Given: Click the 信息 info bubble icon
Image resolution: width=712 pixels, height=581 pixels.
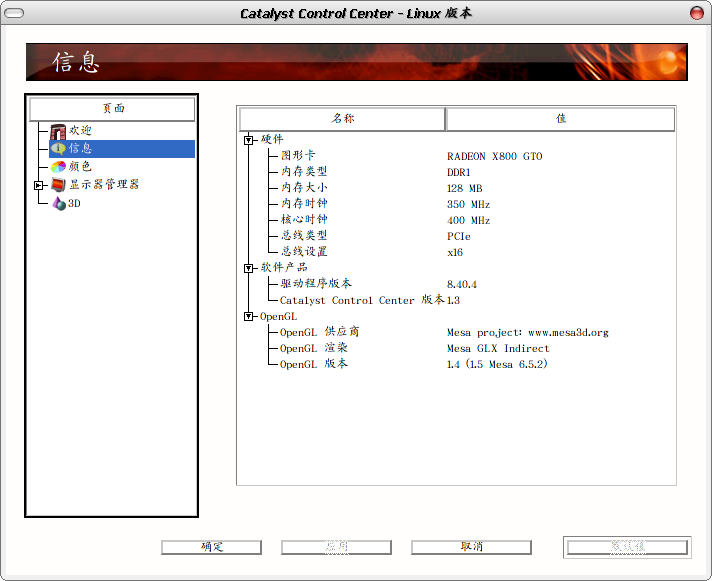Looking at the screenshot, I should click(x=58, y=148).
